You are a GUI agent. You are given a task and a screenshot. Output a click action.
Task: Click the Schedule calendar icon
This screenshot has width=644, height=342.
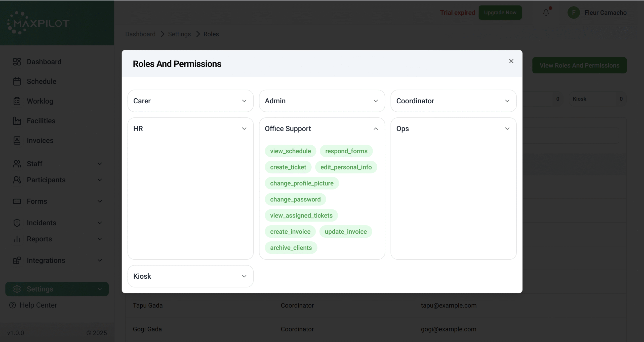pos(17,81)
